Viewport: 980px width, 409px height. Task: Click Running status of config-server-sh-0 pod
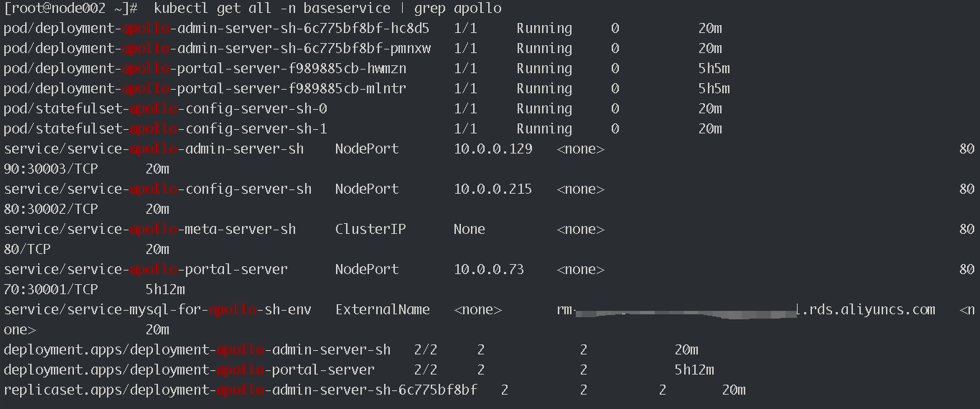click(544, 109)
